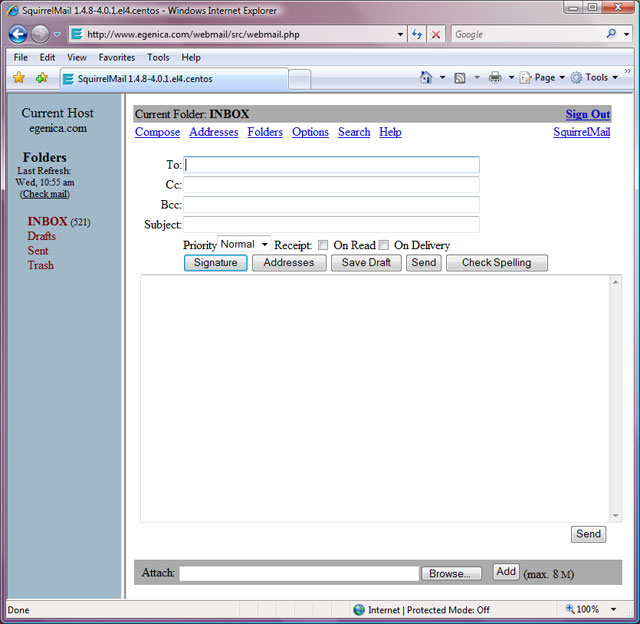Click the Attach file path field
640x624 pixels.
[299, 573]
